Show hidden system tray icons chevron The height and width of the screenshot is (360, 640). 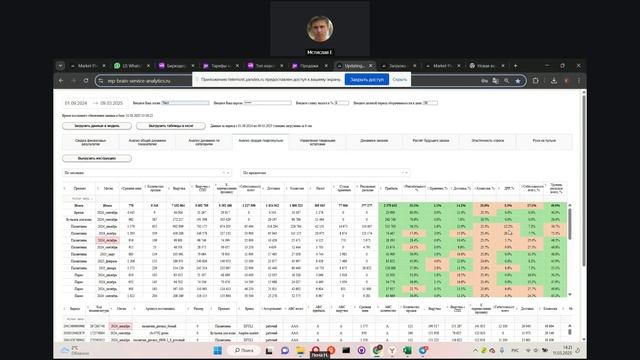click(x=475, y=351)
